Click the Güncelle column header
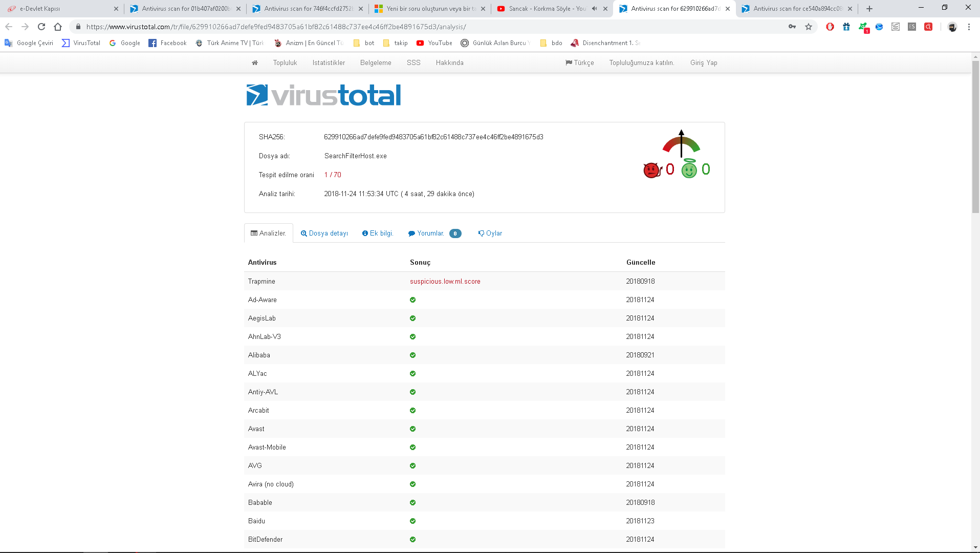This screenshot has width=980, height=553. click(641, 263)
